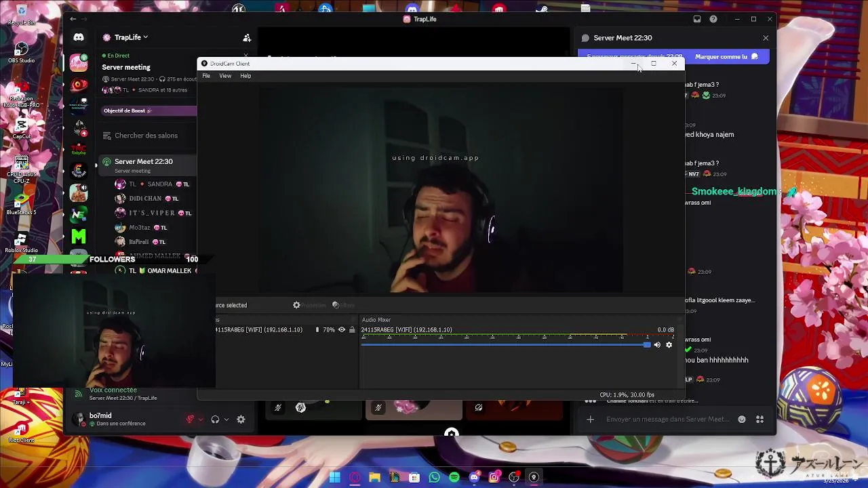The width and height of the screenshot is (868, 488).
Task: Click the dismiss X on the En Direct banner
Action: 246,56
